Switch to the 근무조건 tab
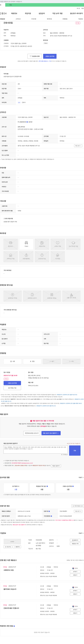Image resolution: width=84 pixels, height=644 pixels. tap(18, 19)
